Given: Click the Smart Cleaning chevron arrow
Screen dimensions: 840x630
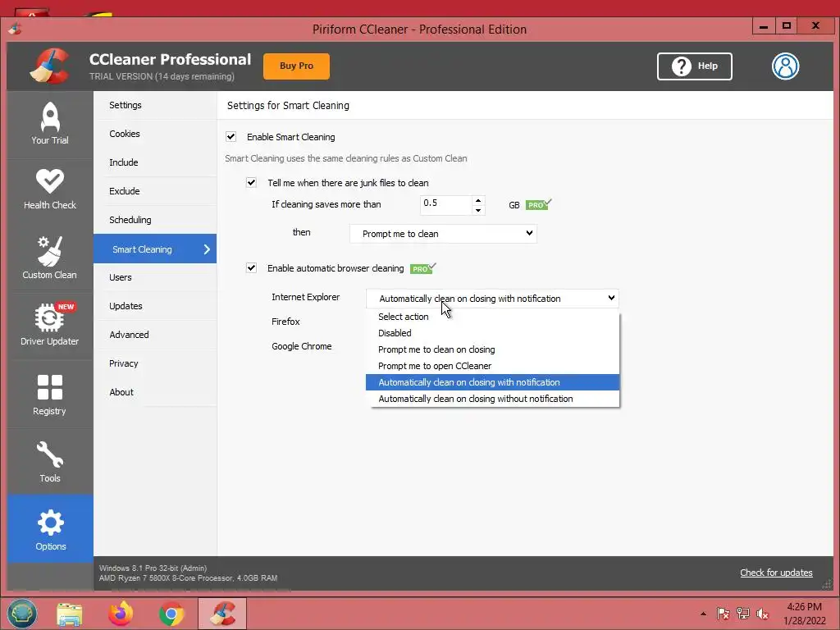Looking at the screenshot, I should click(207, 249).
